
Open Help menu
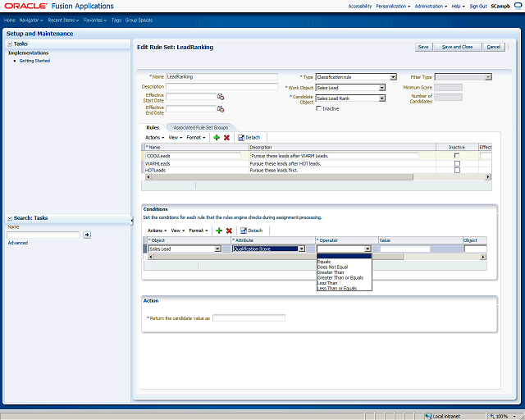pos(458,6)
